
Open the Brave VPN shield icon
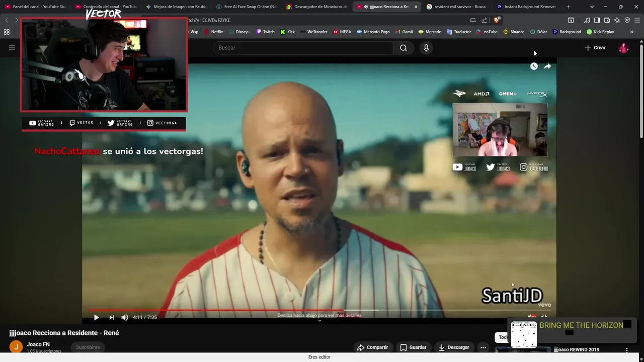click(x=627, y=20)
